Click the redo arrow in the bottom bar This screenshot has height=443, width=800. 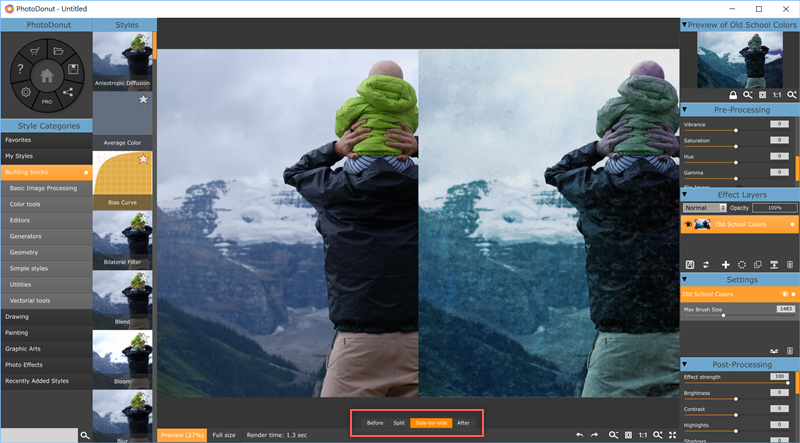pos(594,435)
